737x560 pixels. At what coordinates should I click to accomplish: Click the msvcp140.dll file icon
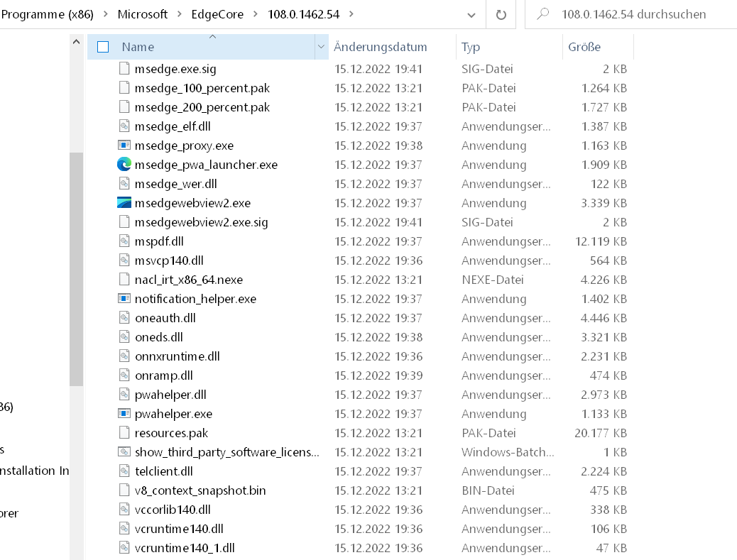click(x=124, y=260)
